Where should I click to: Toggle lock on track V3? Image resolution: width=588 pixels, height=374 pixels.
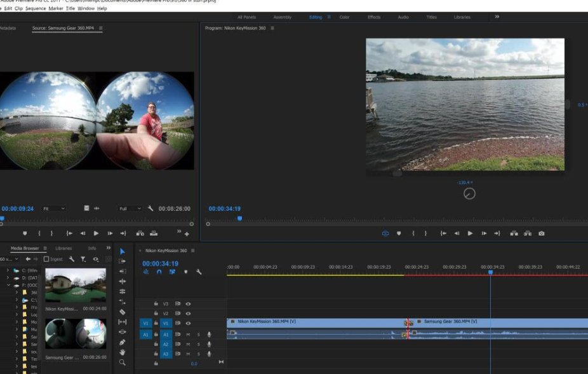156,304
